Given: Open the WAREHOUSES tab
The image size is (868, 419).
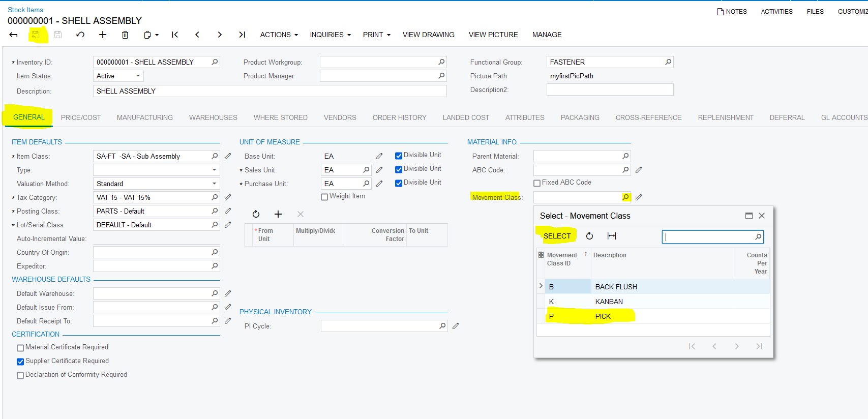Looking at the screenshot, I should click(213, 117).
